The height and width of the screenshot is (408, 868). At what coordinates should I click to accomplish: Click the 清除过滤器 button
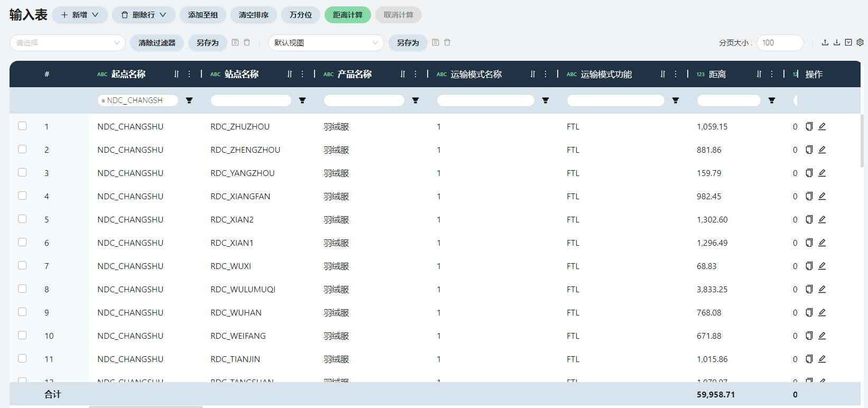157,43
